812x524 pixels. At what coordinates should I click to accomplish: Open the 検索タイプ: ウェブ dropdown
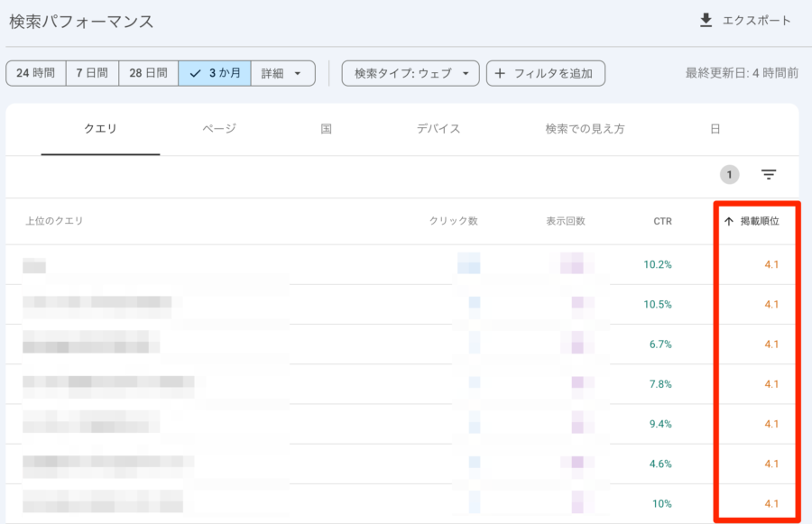[x=409, y=73]
